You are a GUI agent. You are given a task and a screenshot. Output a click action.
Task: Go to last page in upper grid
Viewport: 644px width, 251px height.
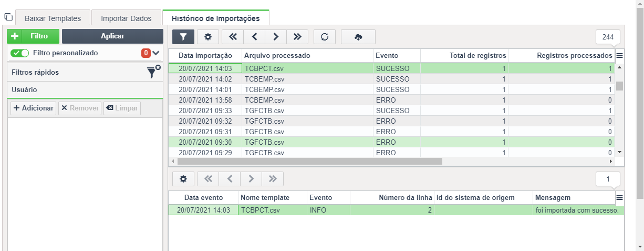pyautogui.click(x=297, y=36)
